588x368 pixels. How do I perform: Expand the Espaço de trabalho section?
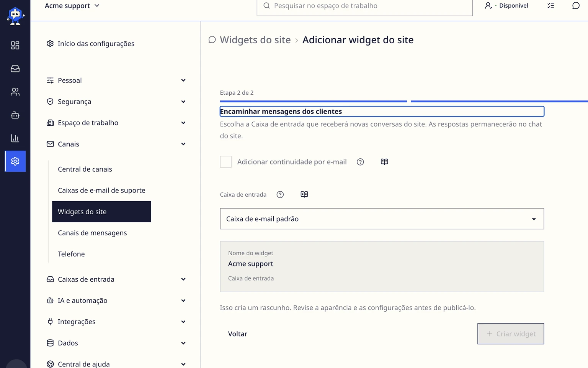(x=116, y=123)
